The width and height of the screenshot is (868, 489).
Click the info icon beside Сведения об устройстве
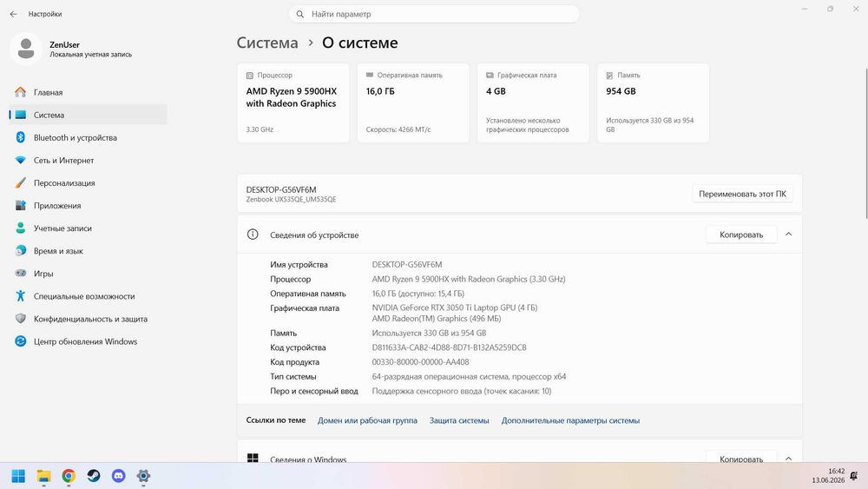point(253,235)
